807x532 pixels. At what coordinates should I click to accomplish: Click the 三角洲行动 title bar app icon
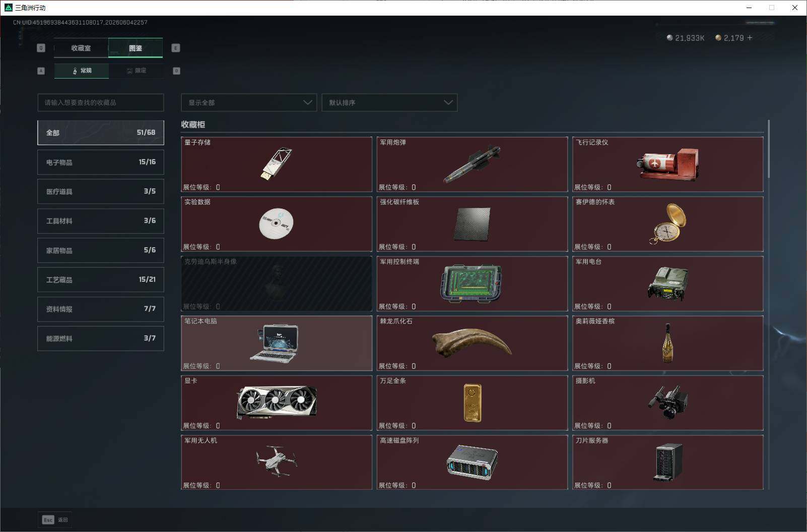click(8, 8)
